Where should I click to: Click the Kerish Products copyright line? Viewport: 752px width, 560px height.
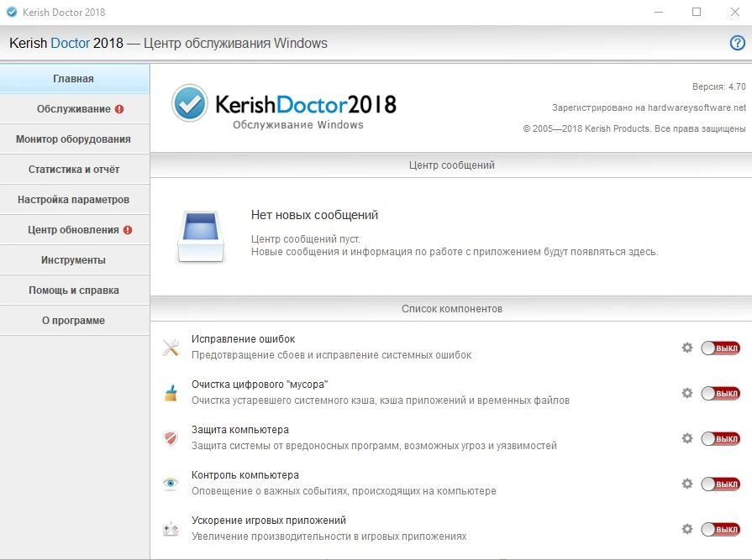pos(634,128)
